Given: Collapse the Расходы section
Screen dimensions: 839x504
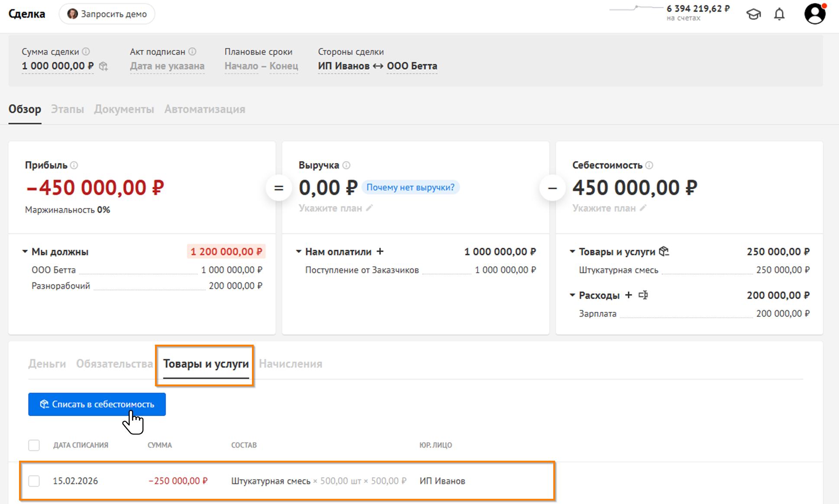Looking at the screenshot, I should click(x=572, y=295).
